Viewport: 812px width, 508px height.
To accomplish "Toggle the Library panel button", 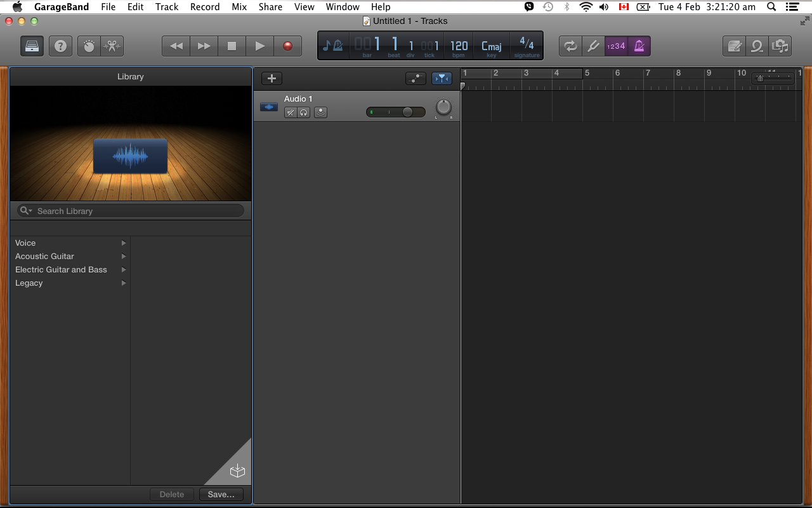I will pos(32,46).
